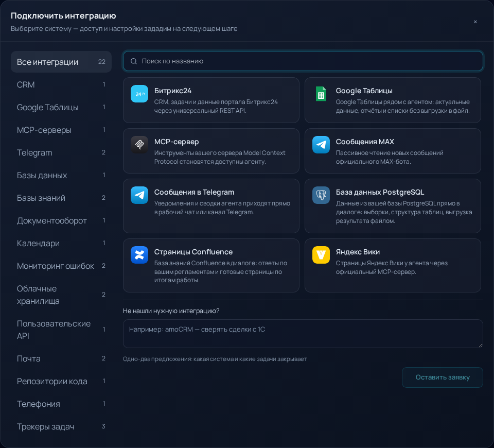Select the МСР-сервер card title

[x=177, y=142]
